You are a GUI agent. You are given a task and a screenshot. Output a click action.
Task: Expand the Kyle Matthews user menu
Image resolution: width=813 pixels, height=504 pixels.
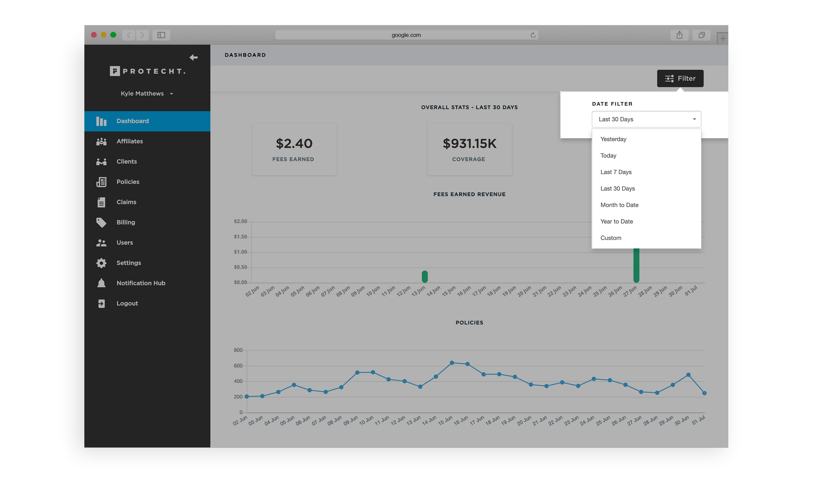[x=147, y=93]
